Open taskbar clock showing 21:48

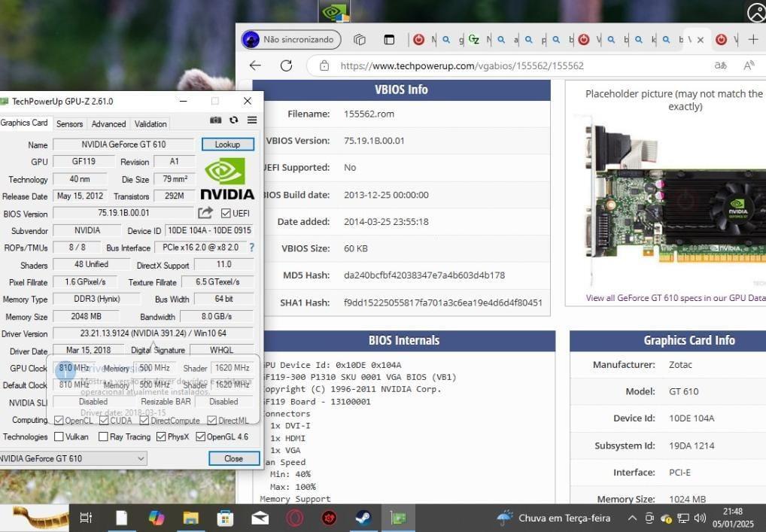tap(733, 518)
